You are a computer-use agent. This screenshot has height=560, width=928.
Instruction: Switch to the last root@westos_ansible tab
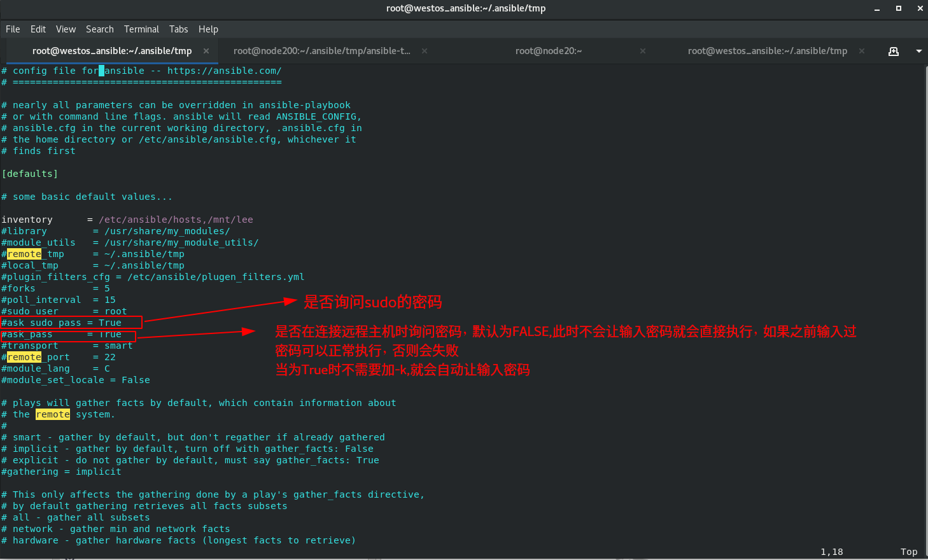(x=768, y=51)
